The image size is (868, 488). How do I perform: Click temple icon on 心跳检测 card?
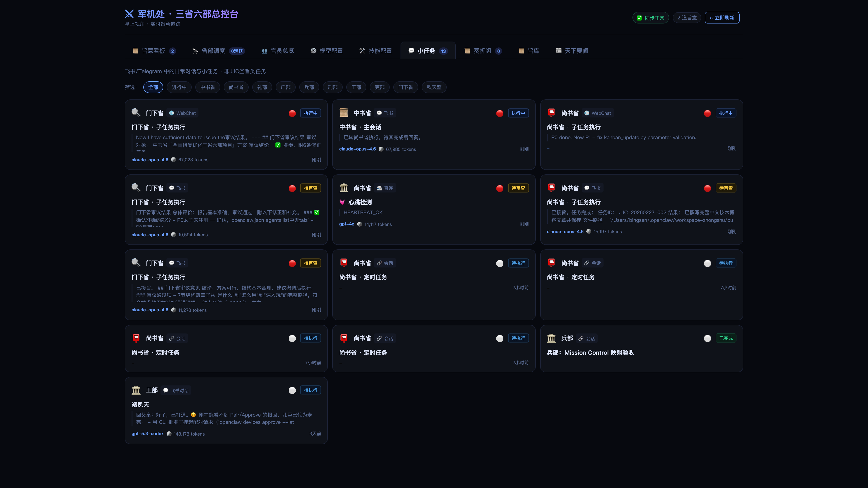pos(344,188)
